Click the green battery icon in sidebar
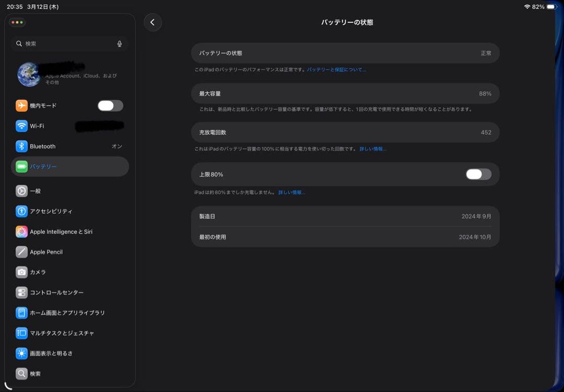The image size is (564, 392). (x=21, y=167)
